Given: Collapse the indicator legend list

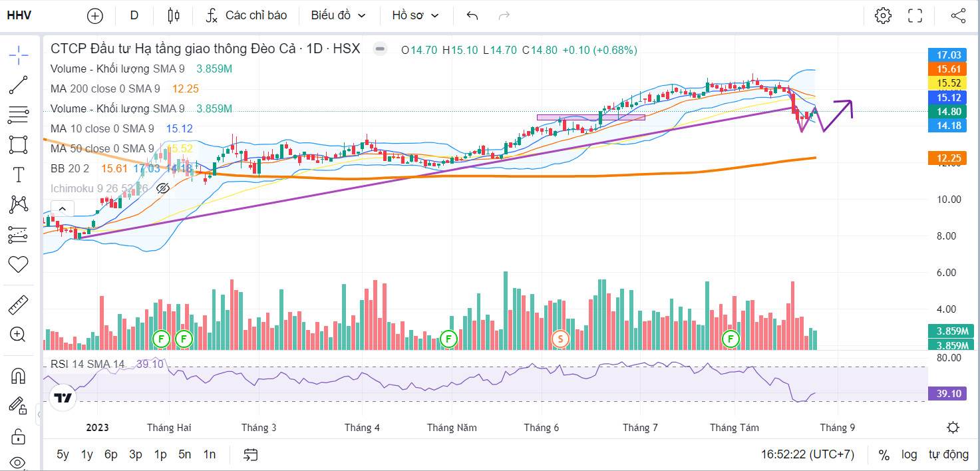Looking at the screenshot, I should [x=62, y=209].
